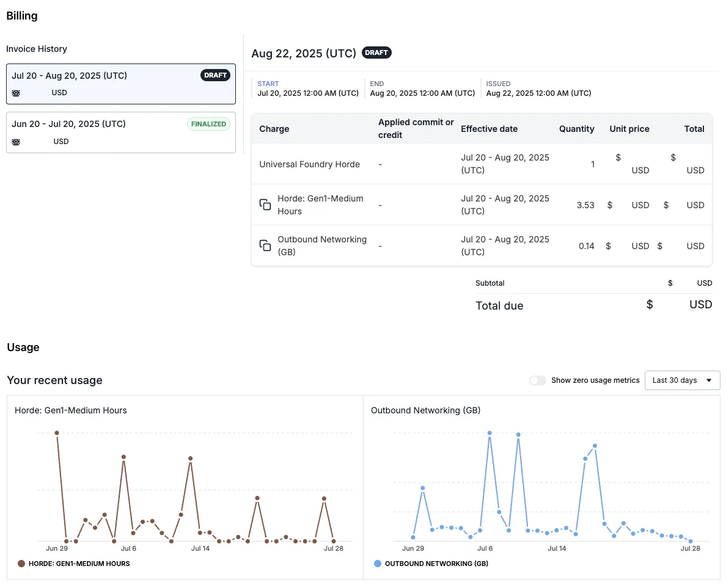The width and height of the screenshot is (726, 588).
Task: Open the Last 30 days dropdown
Action: coord(682,380)
